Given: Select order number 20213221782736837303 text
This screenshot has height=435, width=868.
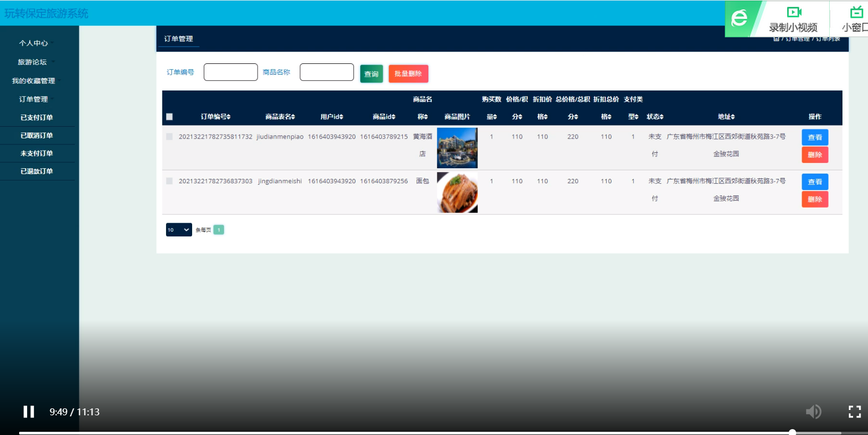Looking at the screenshot, I should point(216,181).
